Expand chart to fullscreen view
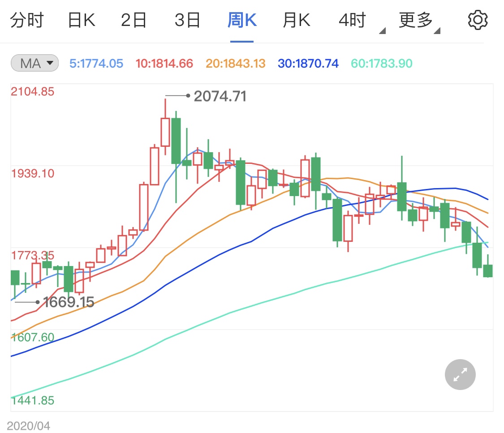The image size is (504, 433). pyautogui.click(x=460, y=374)
